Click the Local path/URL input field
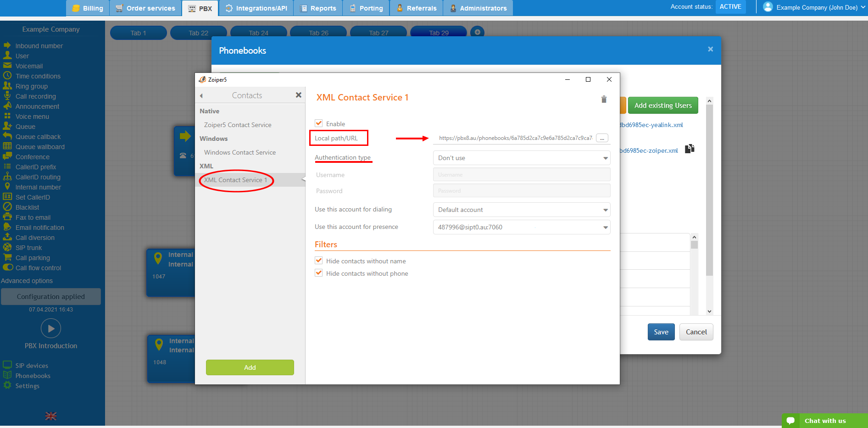Screen dimensions: 868x428 514,138
